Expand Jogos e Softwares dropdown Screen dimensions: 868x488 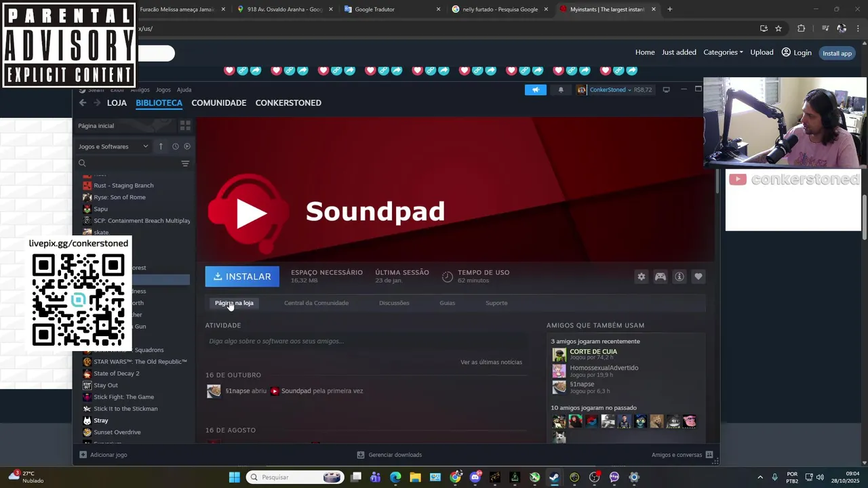(x=113, y=146)
